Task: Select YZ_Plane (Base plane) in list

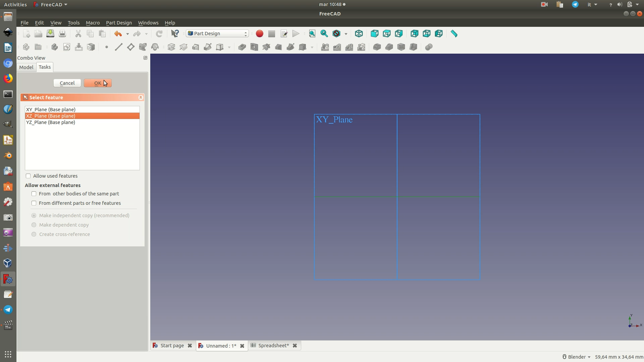Action: point(82,122)
